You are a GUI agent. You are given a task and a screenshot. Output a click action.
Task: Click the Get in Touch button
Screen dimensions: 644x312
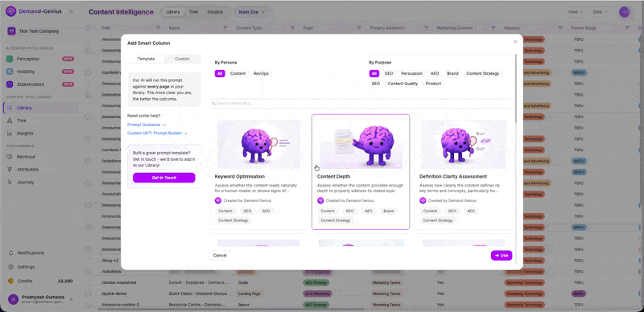(x=164, y=178)
